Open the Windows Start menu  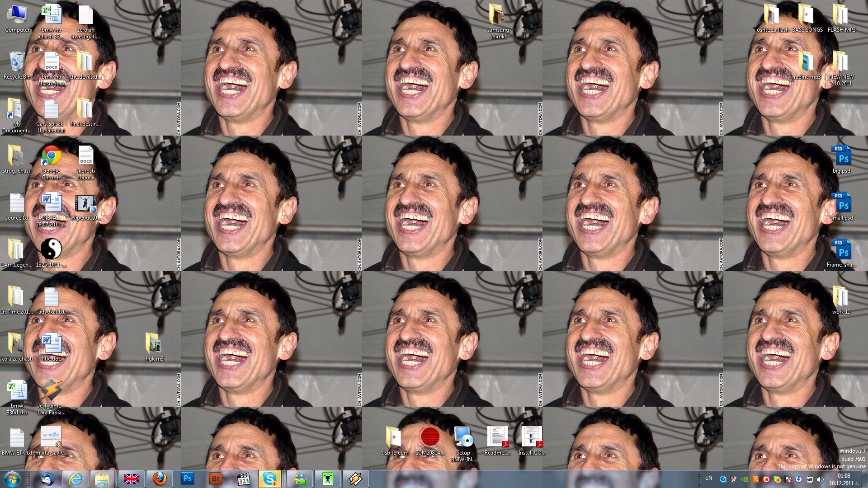13,479
